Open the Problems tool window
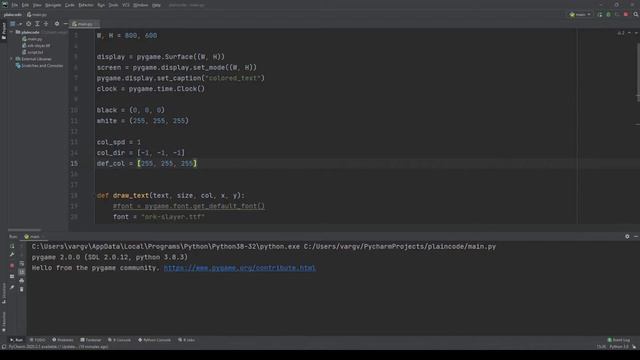The image size is (640, 360). [63, 340]
